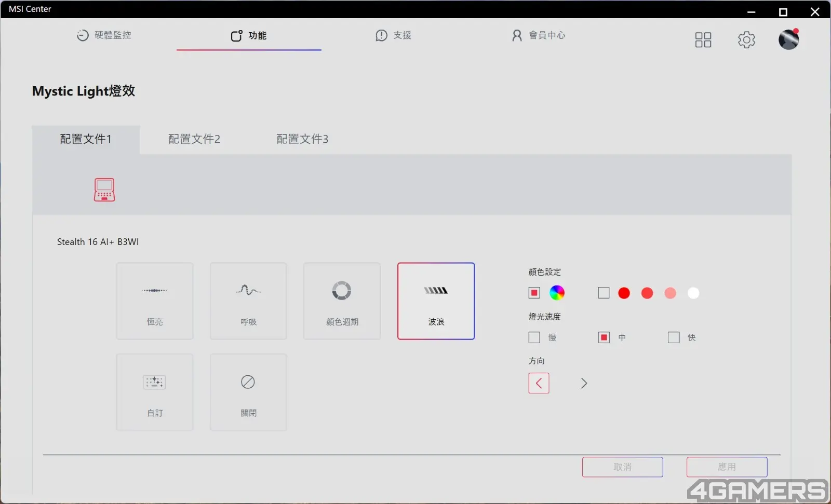Click the rainbow color wheel icon
Screen dimensions: 831x504
[557, 293]
